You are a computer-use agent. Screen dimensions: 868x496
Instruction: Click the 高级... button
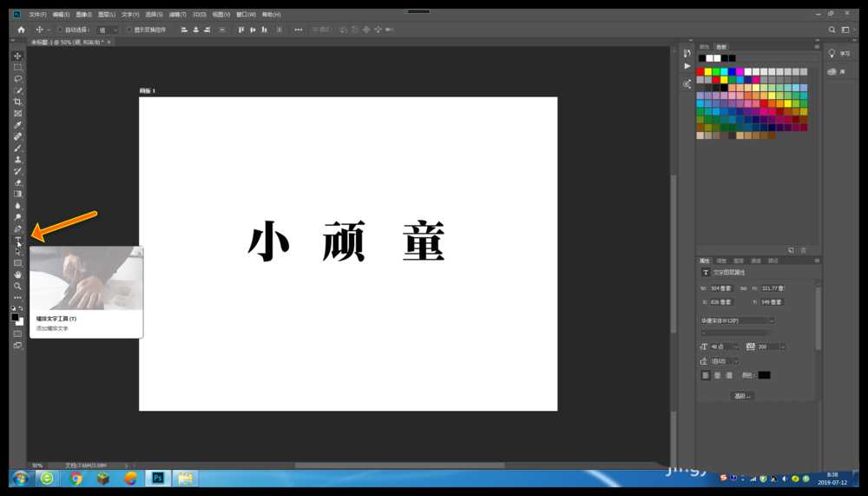click(x=742, y=395)
